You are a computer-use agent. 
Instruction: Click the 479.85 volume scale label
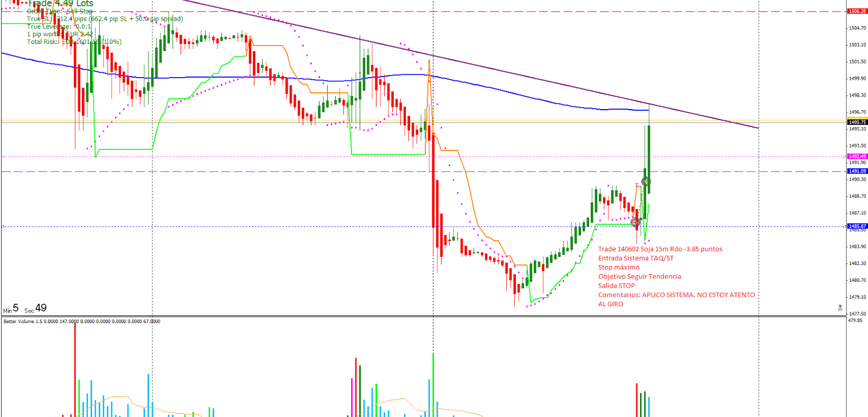[855, 320]
